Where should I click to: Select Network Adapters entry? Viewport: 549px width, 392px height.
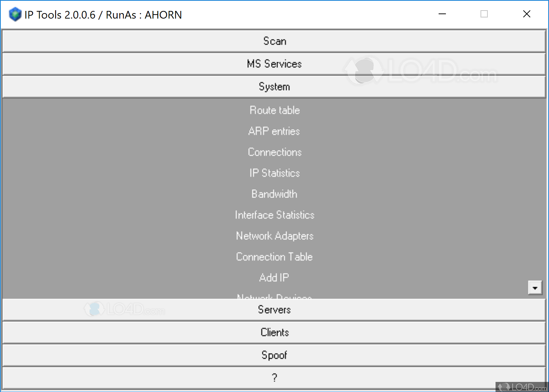[x=275, y=236]
